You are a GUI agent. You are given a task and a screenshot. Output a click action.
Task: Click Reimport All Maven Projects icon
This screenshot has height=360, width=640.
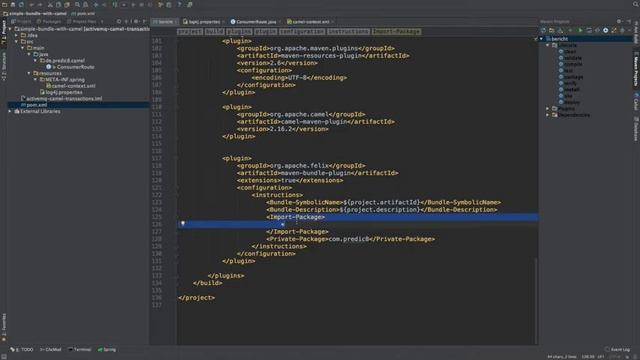point(543,30)
